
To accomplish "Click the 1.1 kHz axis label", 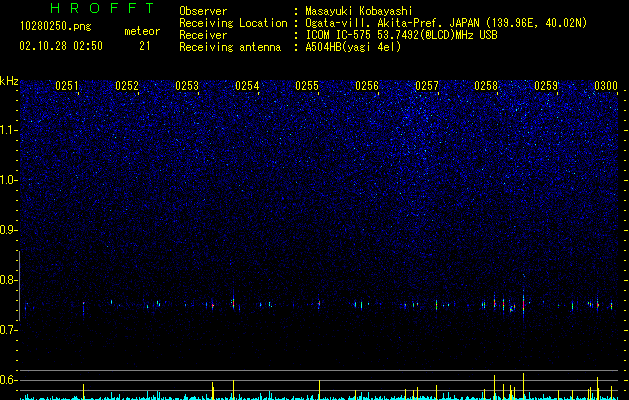I will pos(8,130).
